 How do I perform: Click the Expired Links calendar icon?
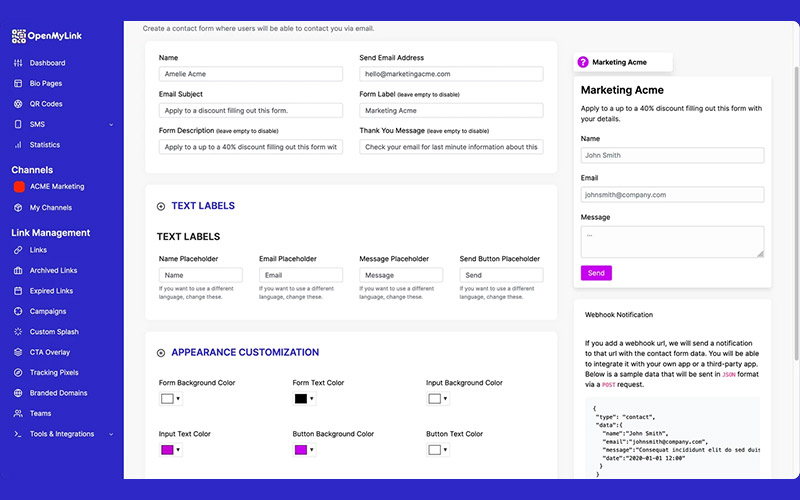coord(18,291)
